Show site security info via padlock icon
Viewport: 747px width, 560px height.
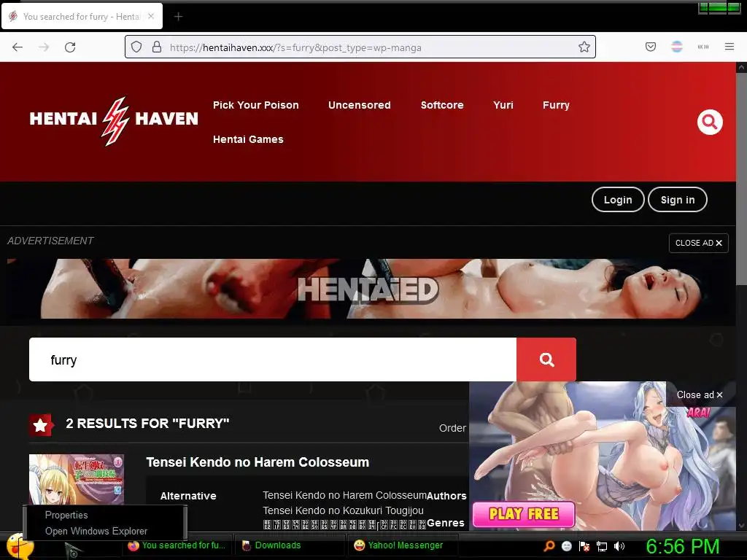pos(157,47)
